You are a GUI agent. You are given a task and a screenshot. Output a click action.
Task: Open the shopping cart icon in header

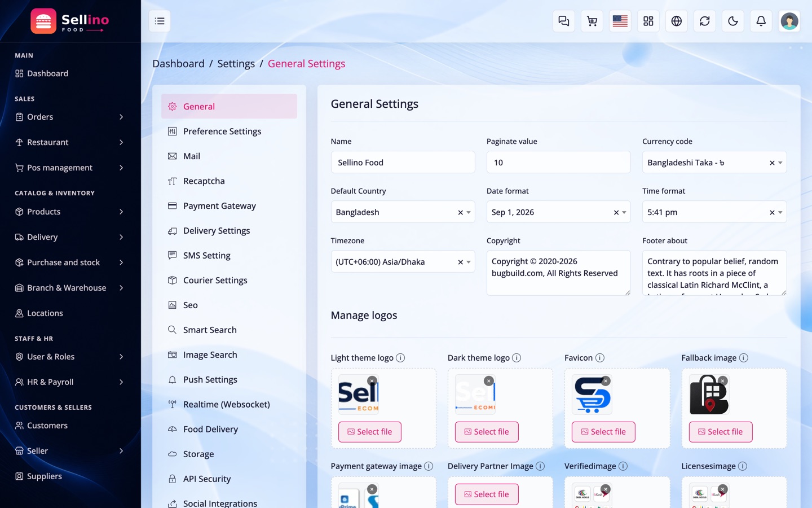click(592, 21)
